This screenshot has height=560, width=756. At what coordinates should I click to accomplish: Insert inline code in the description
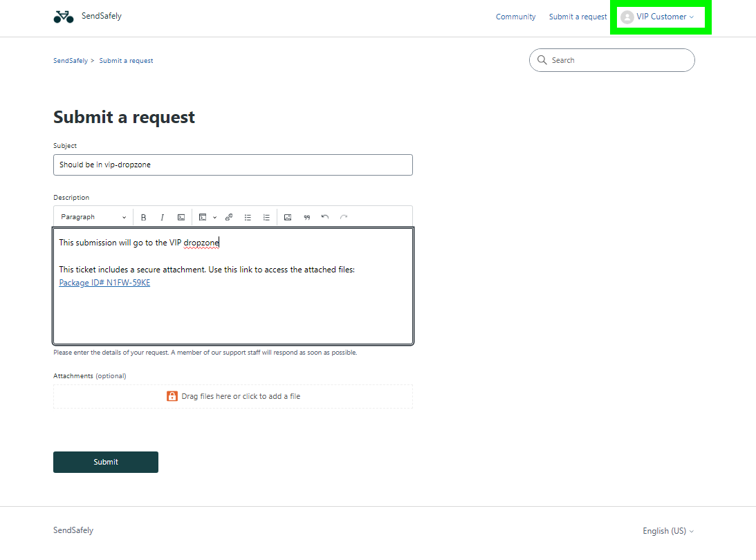[181, 217]
